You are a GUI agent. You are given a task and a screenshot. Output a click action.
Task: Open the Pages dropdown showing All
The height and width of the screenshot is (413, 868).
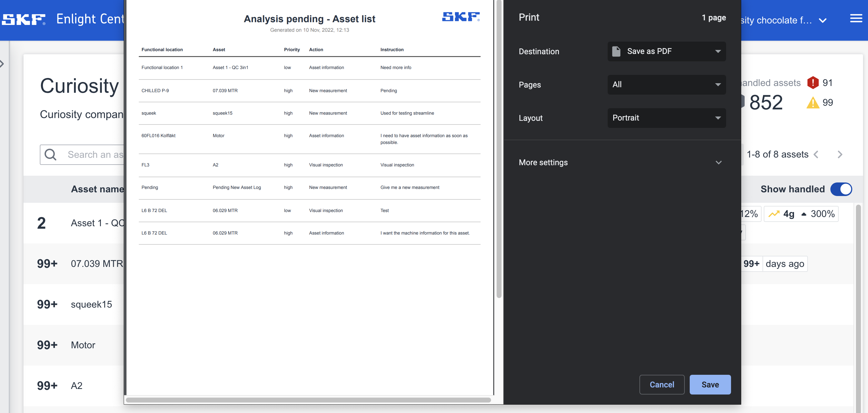[x=667, y=84]
